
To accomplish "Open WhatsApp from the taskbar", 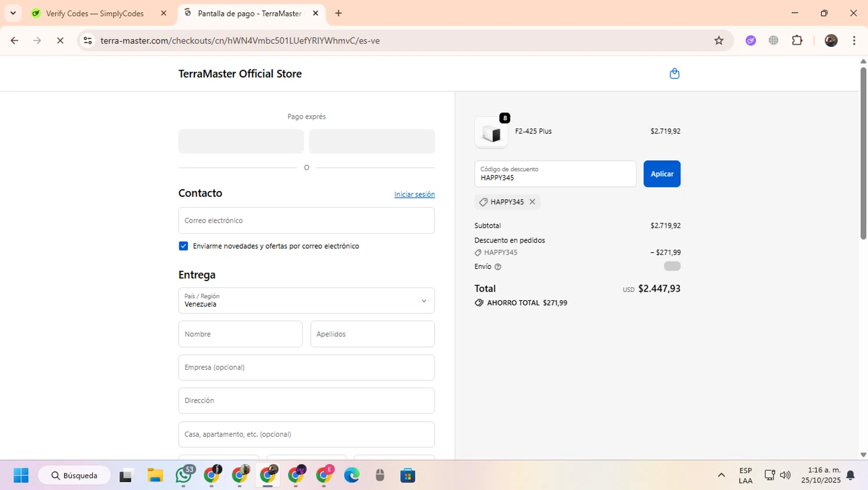I will 184,476.
